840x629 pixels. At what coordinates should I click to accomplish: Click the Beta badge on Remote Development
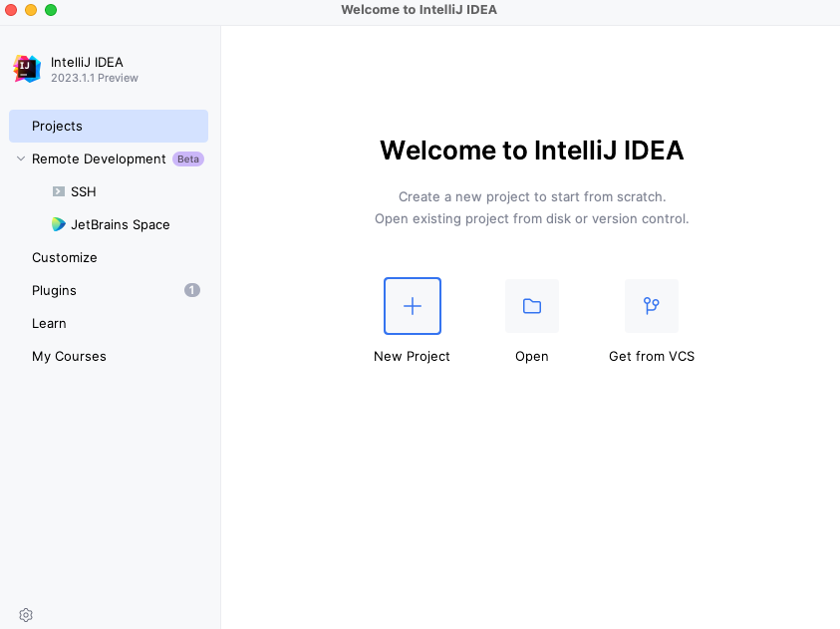coord(188,159)
